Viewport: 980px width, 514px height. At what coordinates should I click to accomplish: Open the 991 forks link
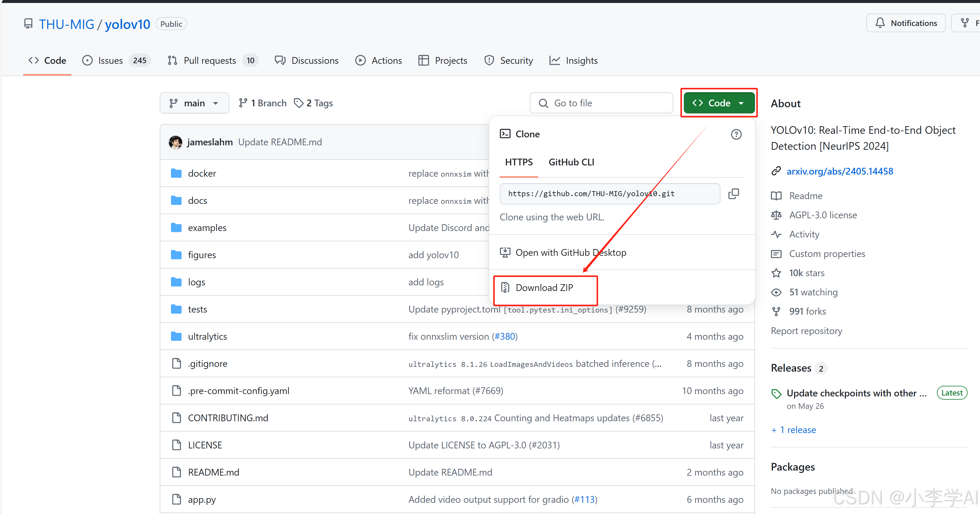pyautogui.click(x=807, y=311)
